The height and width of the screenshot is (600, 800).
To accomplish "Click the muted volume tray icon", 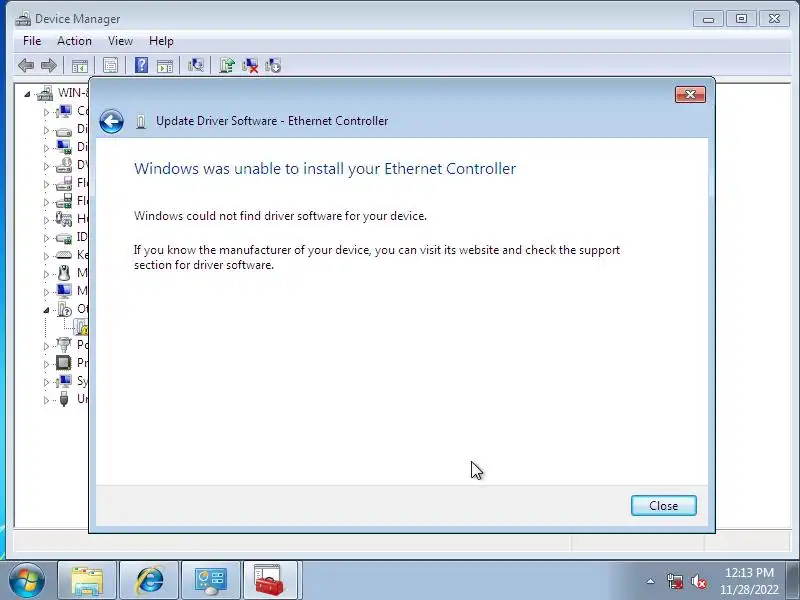I will click(698, 581).
